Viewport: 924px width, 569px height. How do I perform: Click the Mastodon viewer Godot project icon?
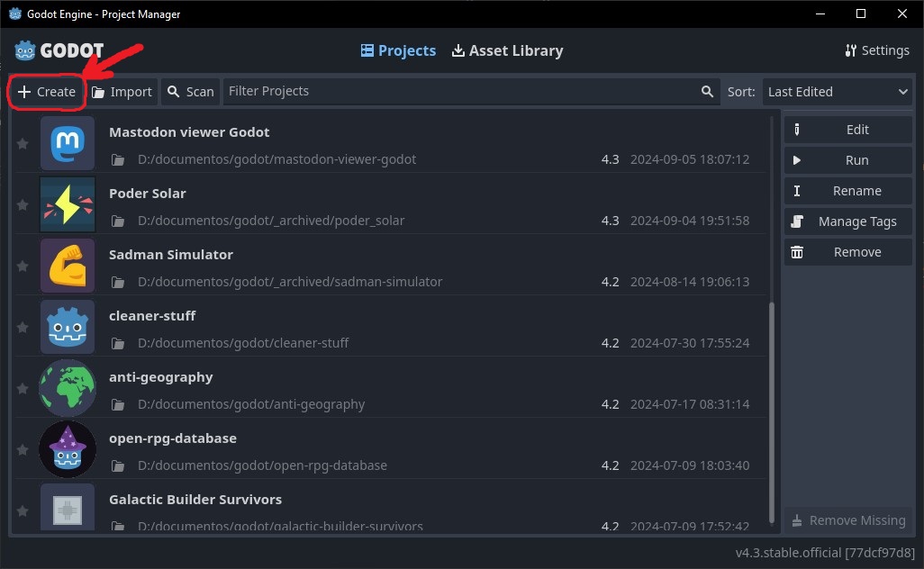click(x=68, y=143)
